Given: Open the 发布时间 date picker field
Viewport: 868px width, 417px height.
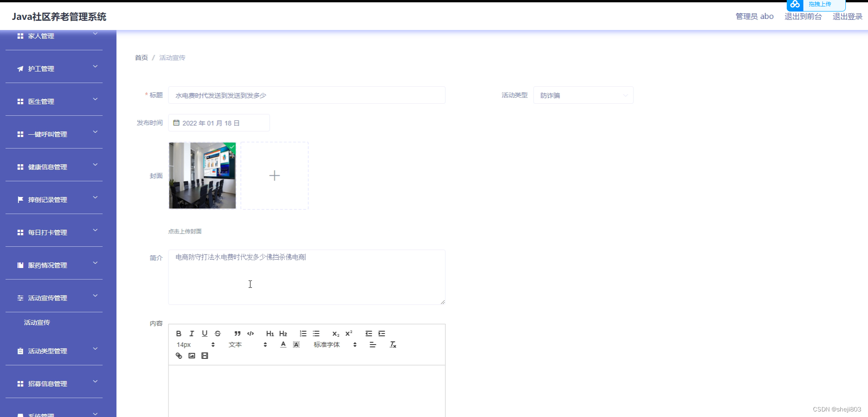Looking at the screenshot, I should tap(218, 122).
